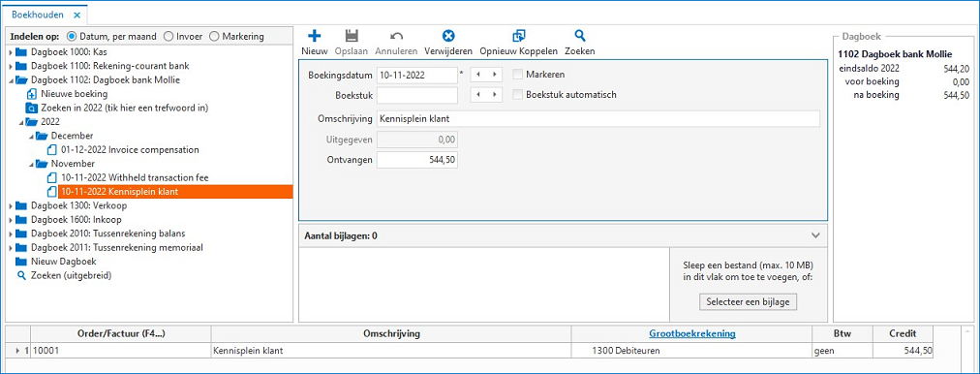
Task: Select Datum, per maand radio button
Action: (72, 36)
